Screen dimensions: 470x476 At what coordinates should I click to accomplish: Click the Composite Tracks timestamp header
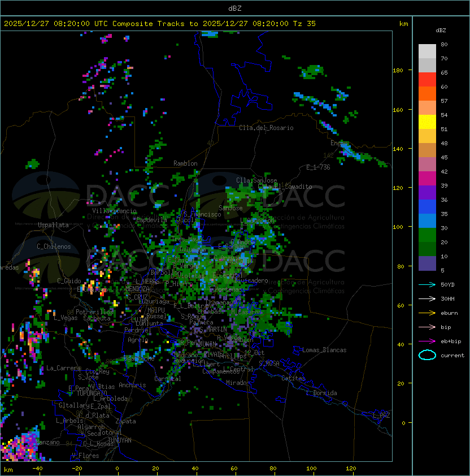[160, 24]
